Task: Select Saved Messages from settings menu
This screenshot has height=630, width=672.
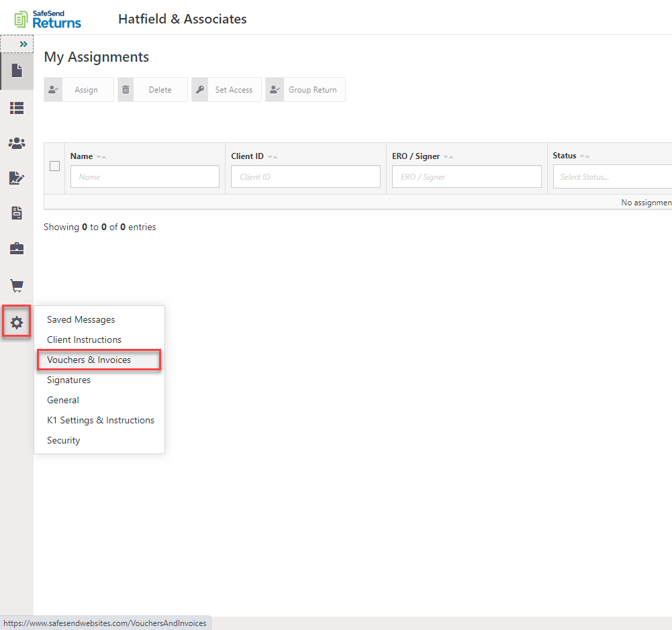Action: 81,319
